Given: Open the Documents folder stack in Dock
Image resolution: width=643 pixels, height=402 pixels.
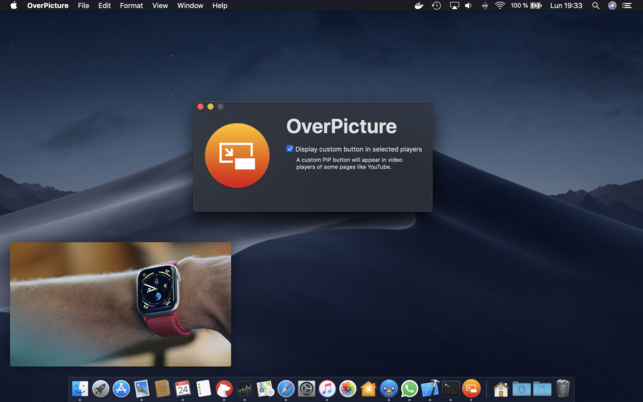Looking at the screenshot, I should tap(542, 388).
